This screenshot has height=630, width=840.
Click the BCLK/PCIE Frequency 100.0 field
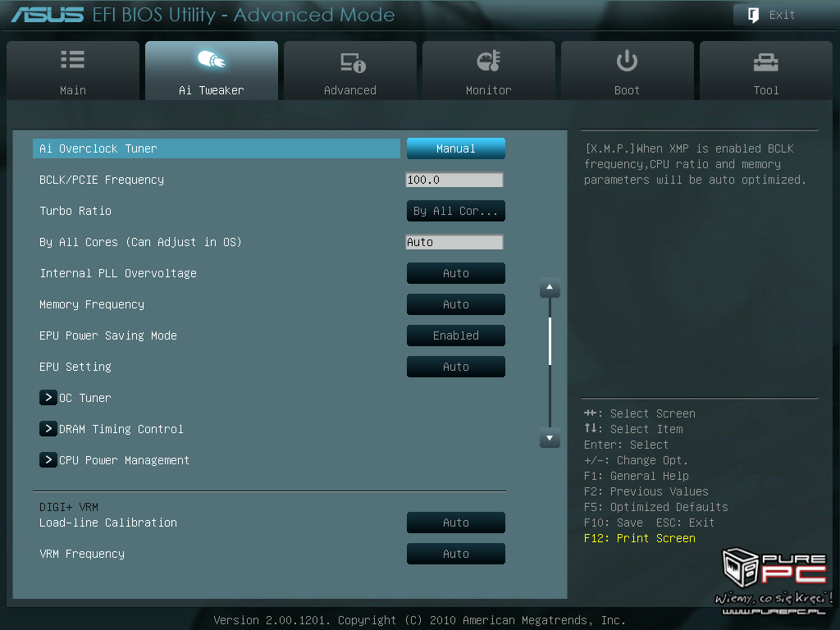(x=454, y=180)
